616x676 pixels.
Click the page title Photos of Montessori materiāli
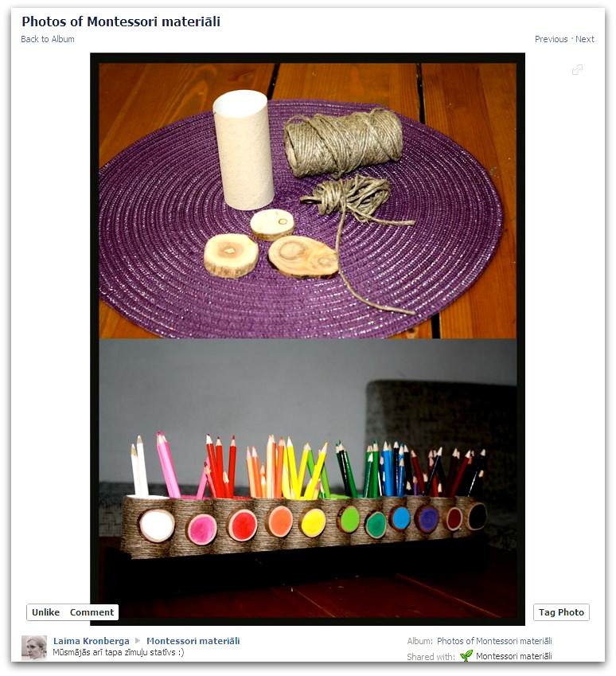[121, 21]
